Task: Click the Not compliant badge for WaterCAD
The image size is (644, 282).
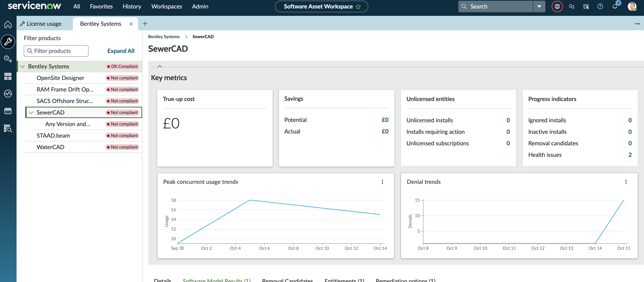Action: click(122, 147)
